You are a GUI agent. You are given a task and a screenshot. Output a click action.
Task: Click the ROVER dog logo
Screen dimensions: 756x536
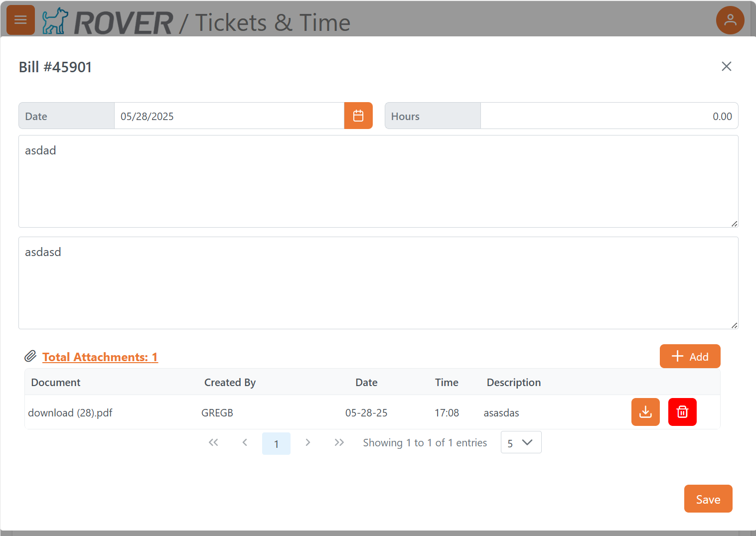coord(55,21)
